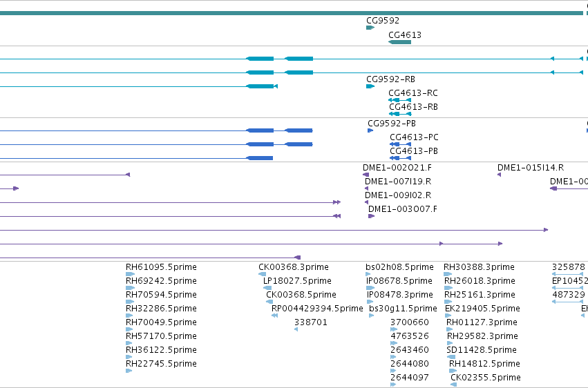The width and height of the screenshot is (588, 388).
Task: Click CG9592-PB protein glyph
Action: (x=370, y=130)
